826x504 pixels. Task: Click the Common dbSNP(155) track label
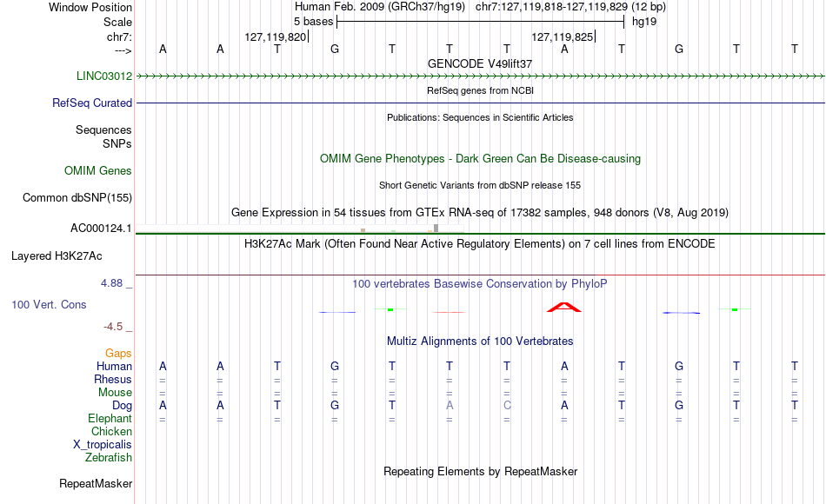point(77,197)
